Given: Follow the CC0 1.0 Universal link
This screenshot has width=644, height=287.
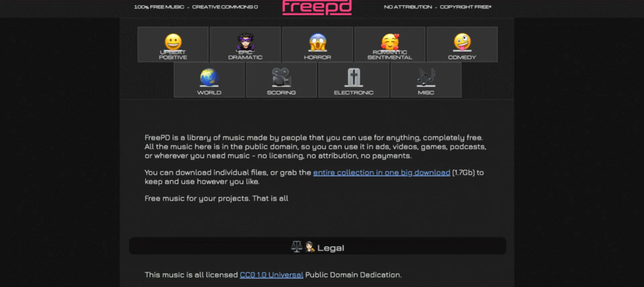Looking at the screenshot, I should (271, 275).
